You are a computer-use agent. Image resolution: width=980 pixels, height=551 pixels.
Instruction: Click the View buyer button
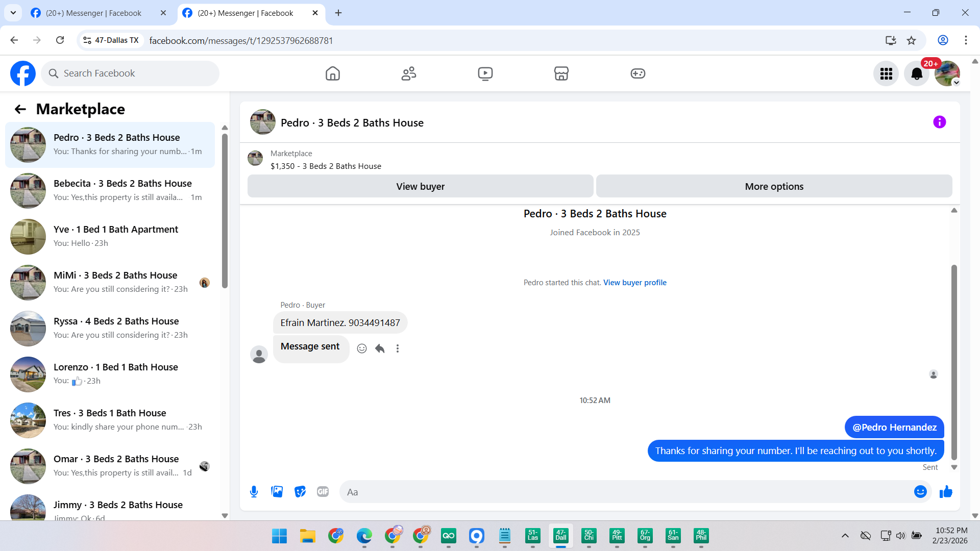coord(420,187)
